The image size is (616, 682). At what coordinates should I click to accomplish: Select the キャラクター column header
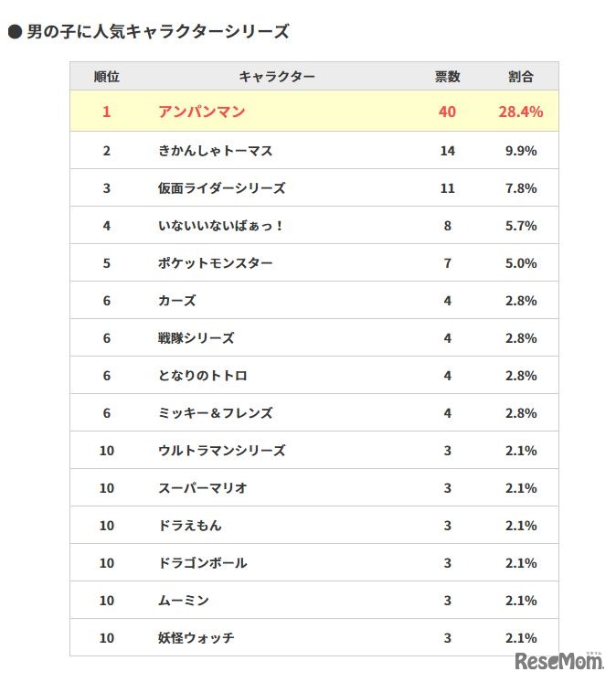(277, 77)
